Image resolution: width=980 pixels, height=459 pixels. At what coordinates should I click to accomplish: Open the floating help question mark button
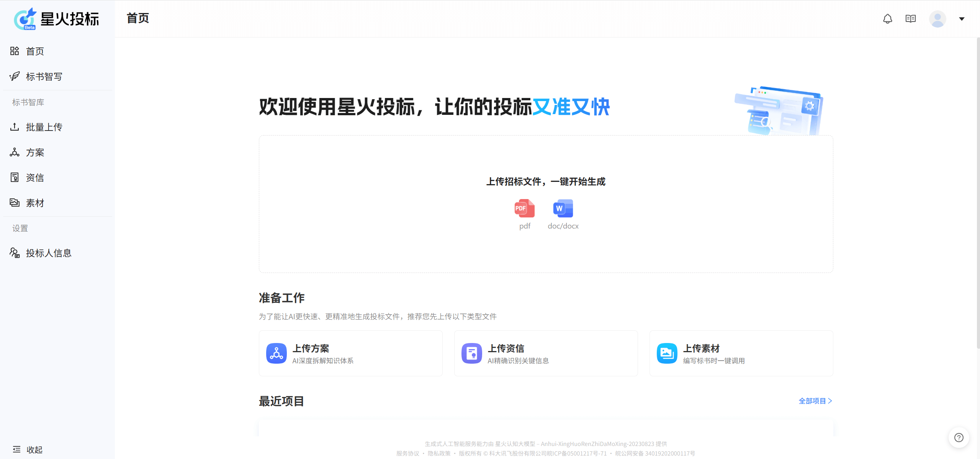tap(958, 437)
